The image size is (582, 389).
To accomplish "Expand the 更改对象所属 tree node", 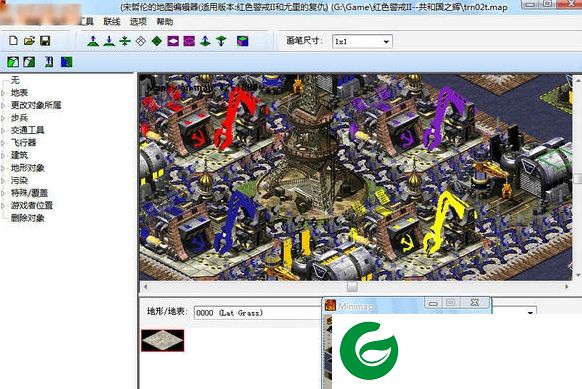I will 3,105.
